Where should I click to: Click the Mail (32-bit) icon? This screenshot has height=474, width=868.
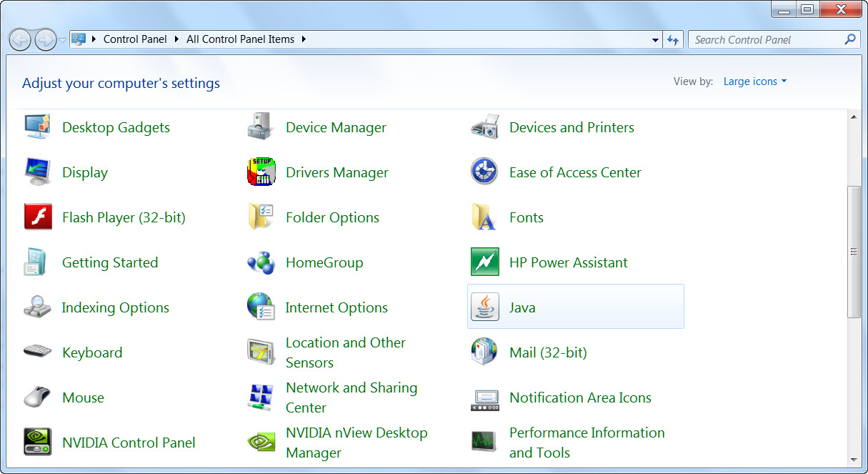485,352
